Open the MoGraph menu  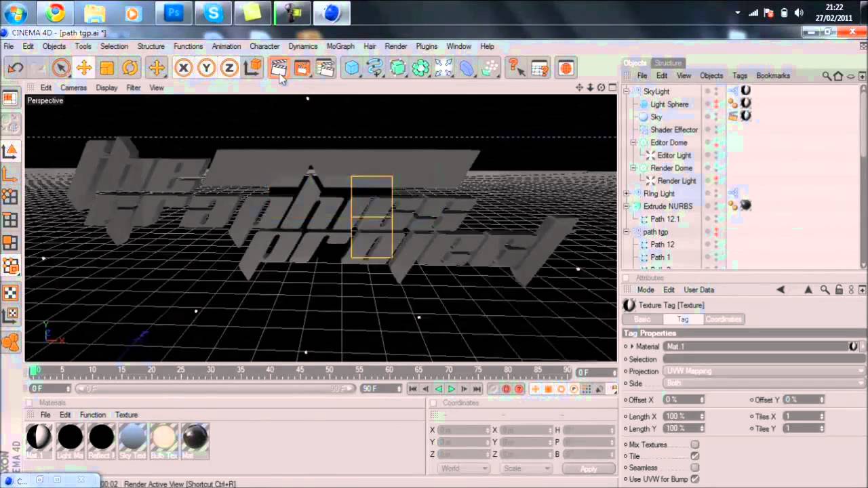pos(340,46)
